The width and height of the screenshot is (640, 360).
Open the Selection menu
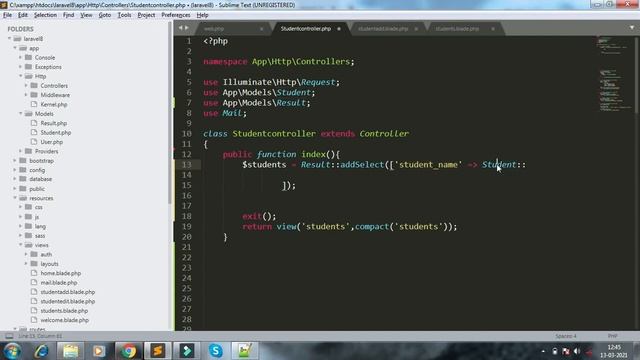(x=45, y=15)
